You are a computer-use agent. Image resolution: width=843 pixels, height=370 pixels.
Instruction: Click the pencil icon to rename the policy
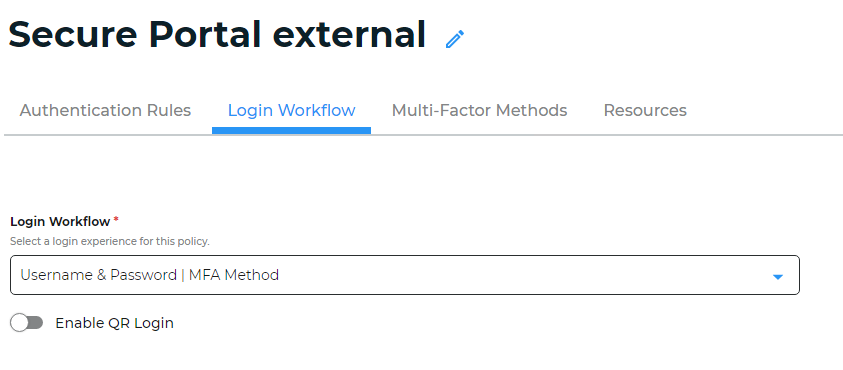[x=455, y=39]
